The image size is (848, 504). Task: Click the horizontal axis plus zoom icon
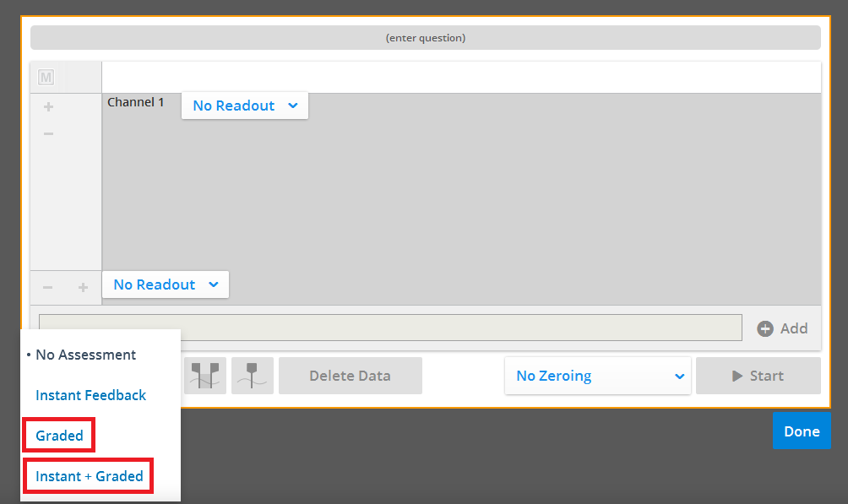83,287
